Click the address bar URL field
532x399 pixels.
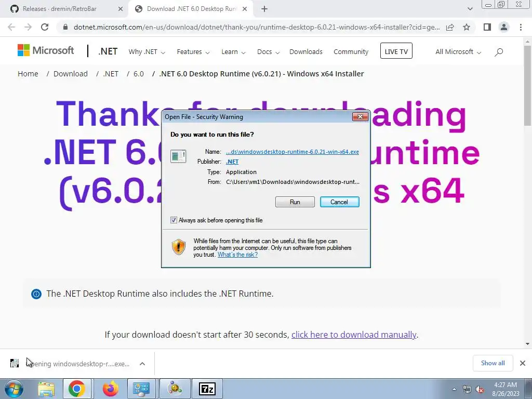pyautogui.click(x=257, y=27)
